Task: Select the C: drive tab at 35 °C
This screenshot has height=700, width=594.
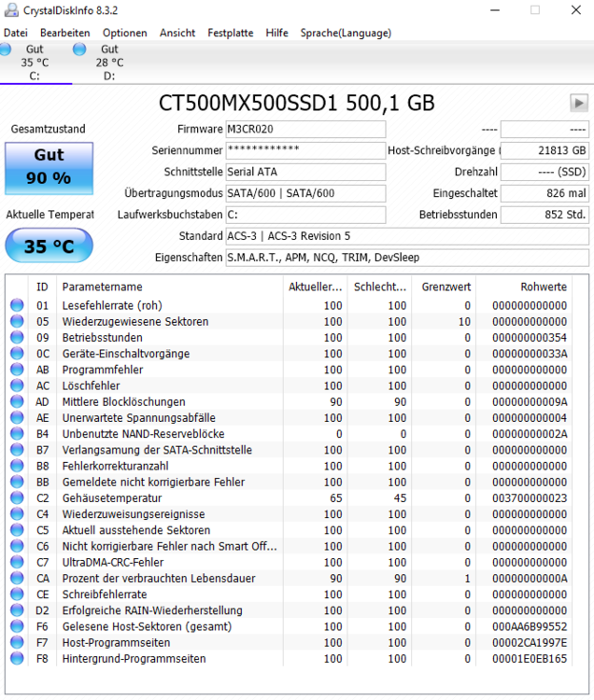Action: (35, 63)
